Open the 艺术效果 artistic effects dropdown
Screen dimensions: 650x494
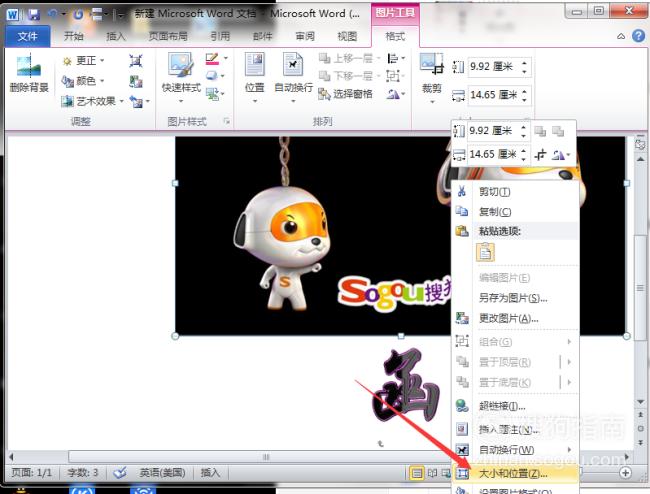point(92,101)
